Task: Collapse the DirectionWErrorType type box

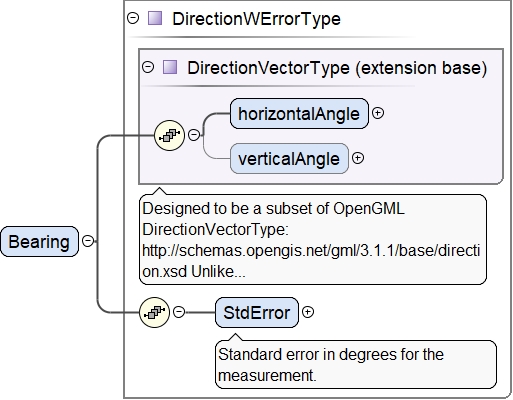Action: pyautogui.click(x=133, y=18)
